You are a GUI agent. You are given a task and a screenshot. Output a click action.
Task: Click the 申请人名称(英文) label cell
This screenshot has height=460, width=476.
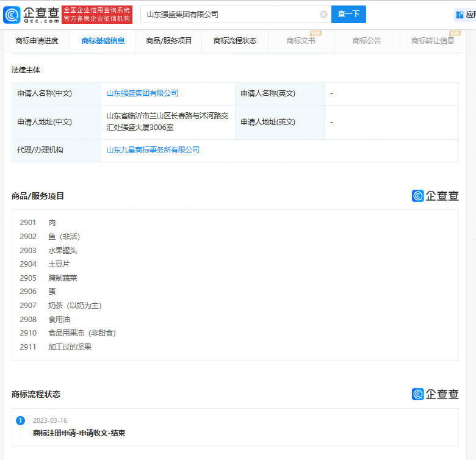[x=279, y=93]
